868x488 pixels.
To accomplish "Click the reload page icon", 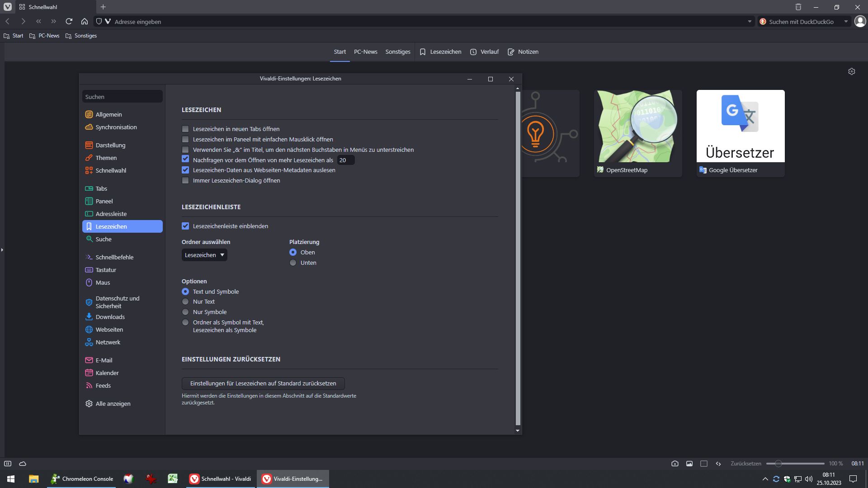I will click(x=69, y=21).
